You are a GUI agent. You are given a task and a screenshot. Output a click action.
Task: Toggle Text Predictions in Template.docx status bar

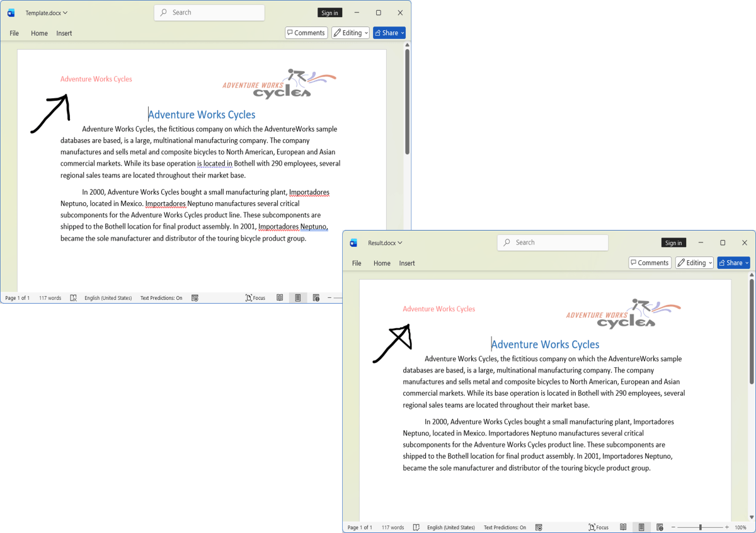click(161, 298)
